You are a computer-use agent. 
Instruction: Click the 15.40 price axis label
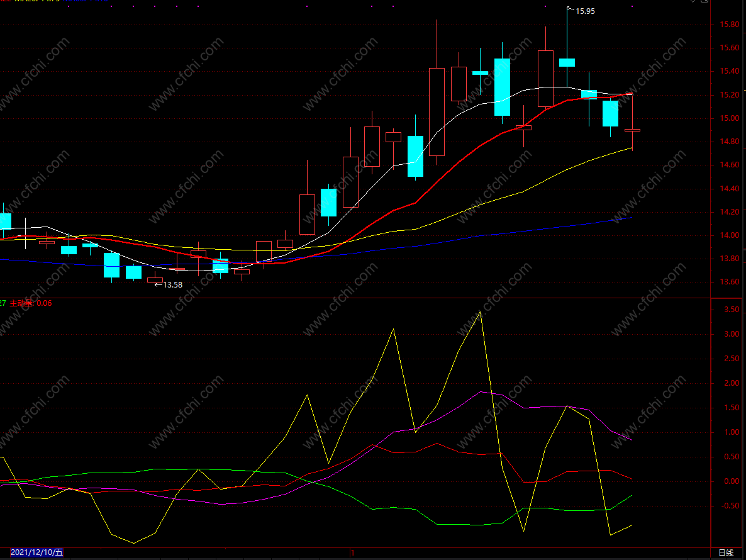pyautogui.click(x=730, y=71)
